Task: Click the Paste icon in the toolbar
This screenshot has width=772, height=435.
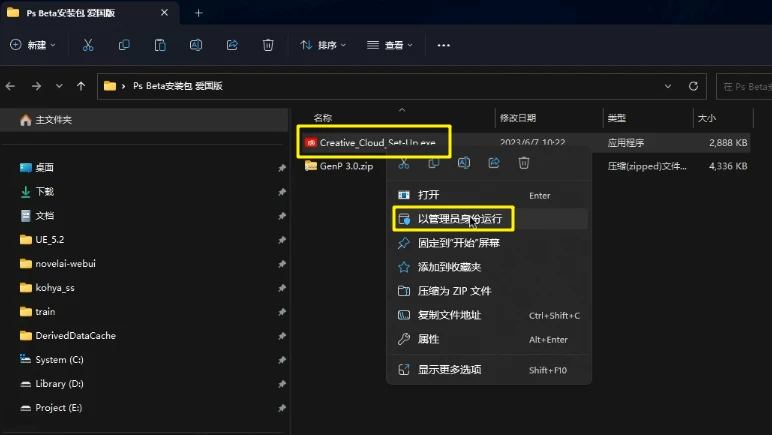Action: click(x=160, y=45)
